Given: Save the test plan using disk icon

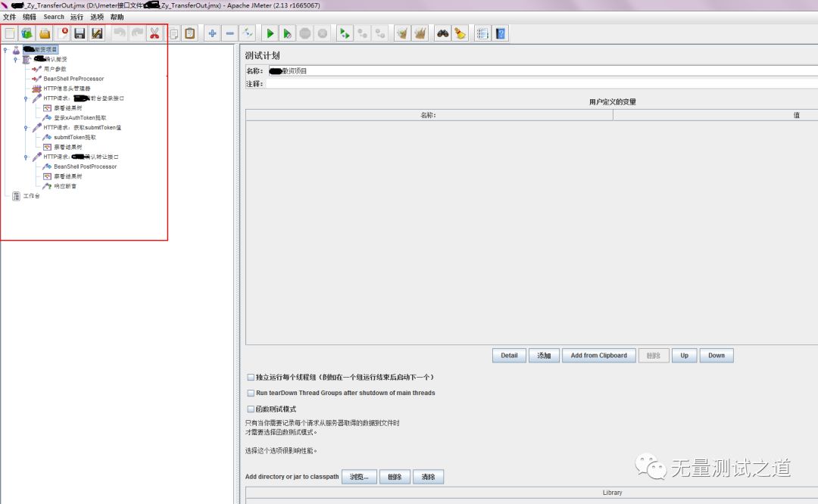Looking at the screenshot, I should (x=80, y=33).
